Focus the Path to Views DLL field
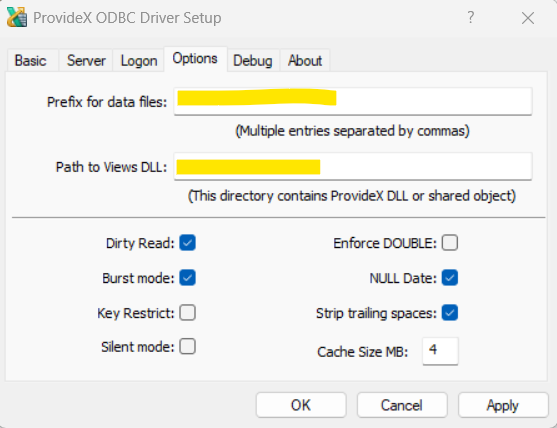 click(x=353, y=166)
